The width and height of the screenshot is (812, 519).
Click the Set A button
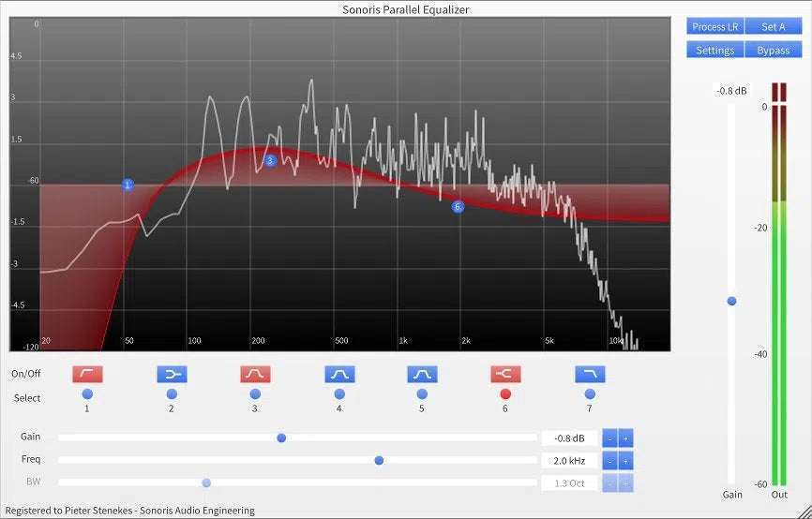coord(774,26)
